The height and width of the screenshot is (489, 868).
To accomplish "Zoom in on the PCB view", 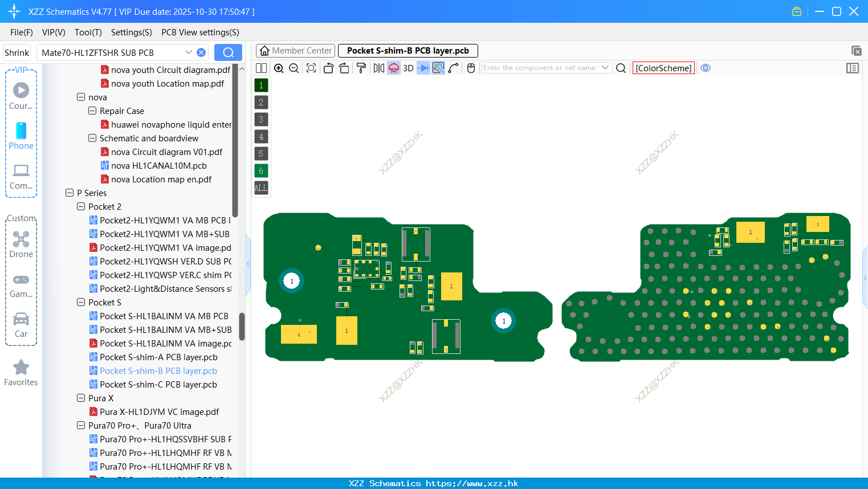I will (x=279, y=68).
